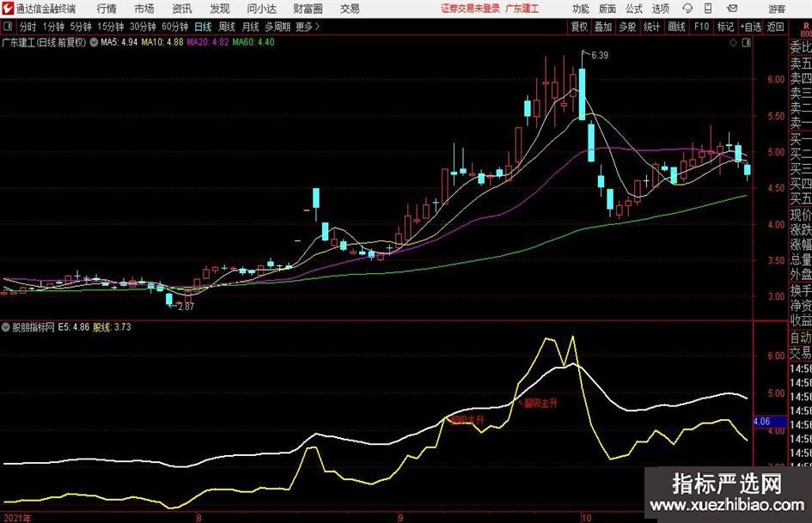Open the 行情 menu
Viewport: 812px width, 523px height.
click(x=107, y=9)
